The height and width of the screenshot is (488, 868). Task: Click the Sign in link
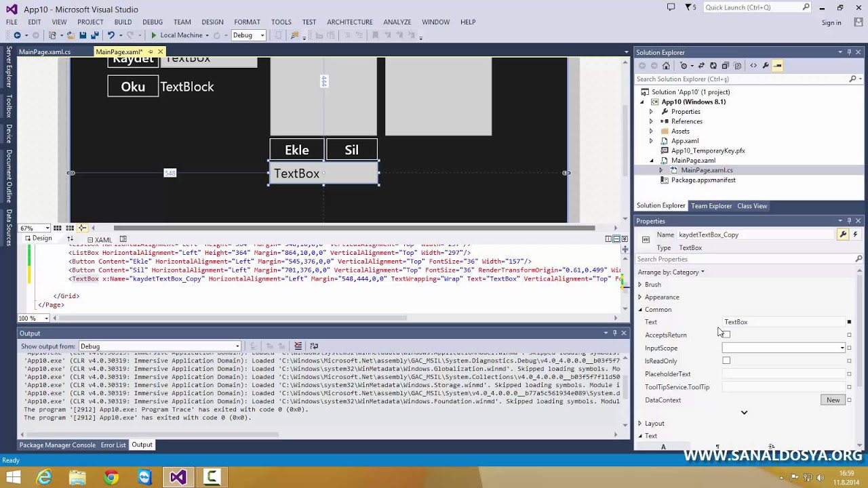[831, 22]
